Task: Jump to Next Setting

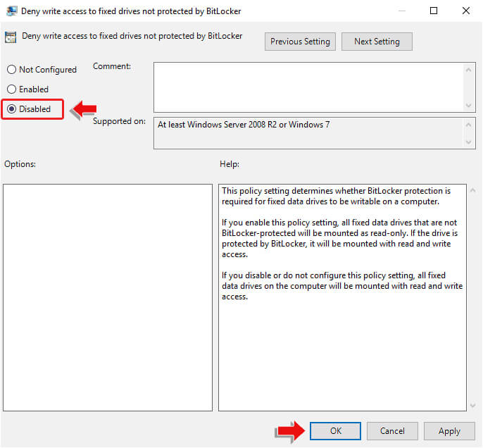Action: pos(377,42)
